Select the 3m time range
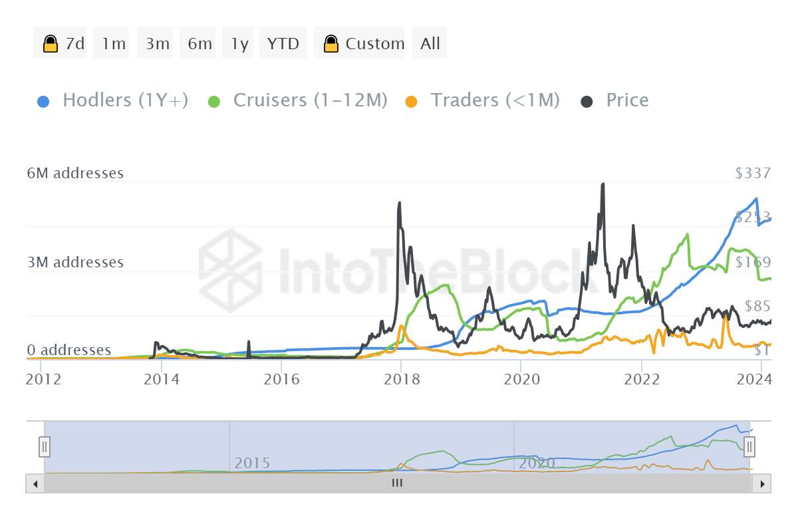This screenshot has width=798, height=532. (158, 44)
